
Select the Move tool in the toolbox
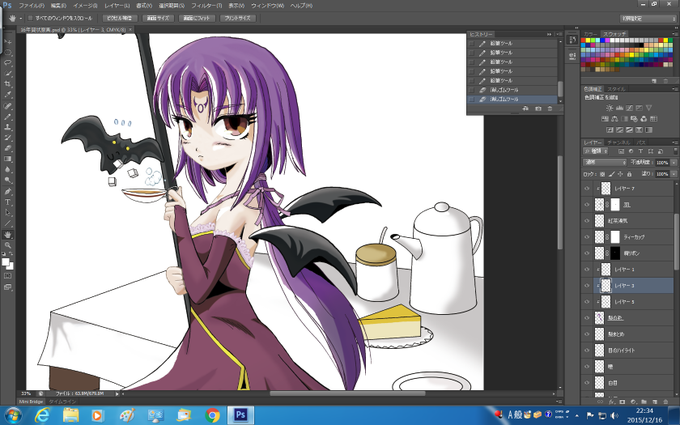pos(8,42)
